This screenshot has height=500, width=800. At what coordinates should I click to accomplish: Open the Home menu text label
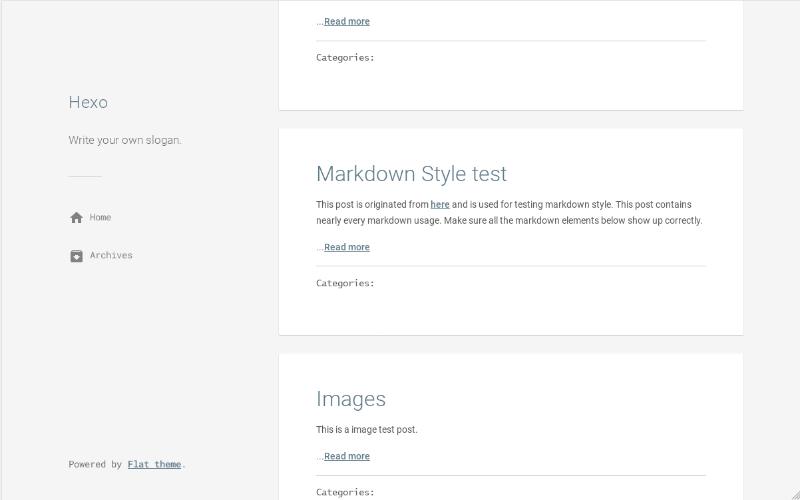click(x=100, y=217)
